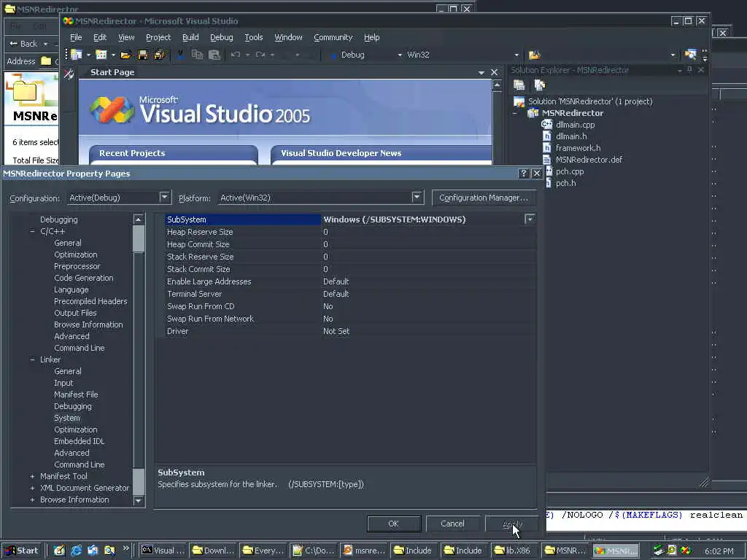Collapse the Linker tree node
The image size is (747, 560).
click(x=32, y=359)
